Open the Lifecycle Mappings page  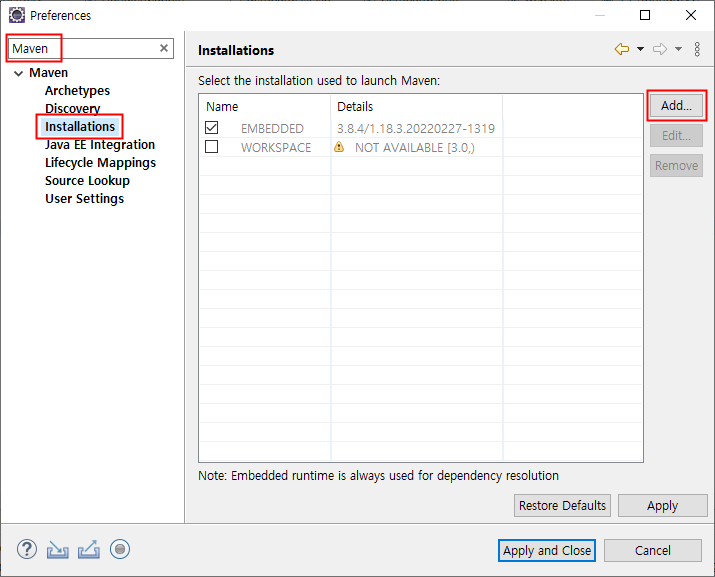[100, 162]
